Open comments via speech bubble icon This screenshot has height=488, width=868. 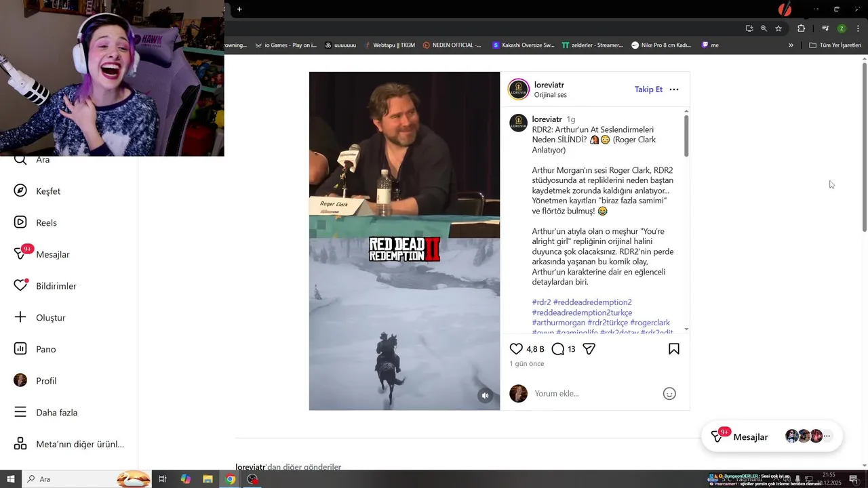point(557,349)
